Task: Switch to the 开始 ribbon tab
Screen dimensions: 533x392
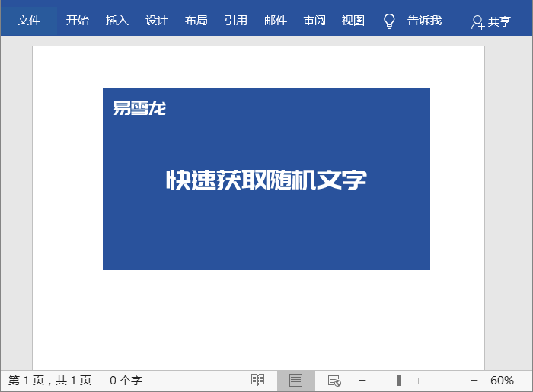Action: pyautogui.click(x=77, y=21)
